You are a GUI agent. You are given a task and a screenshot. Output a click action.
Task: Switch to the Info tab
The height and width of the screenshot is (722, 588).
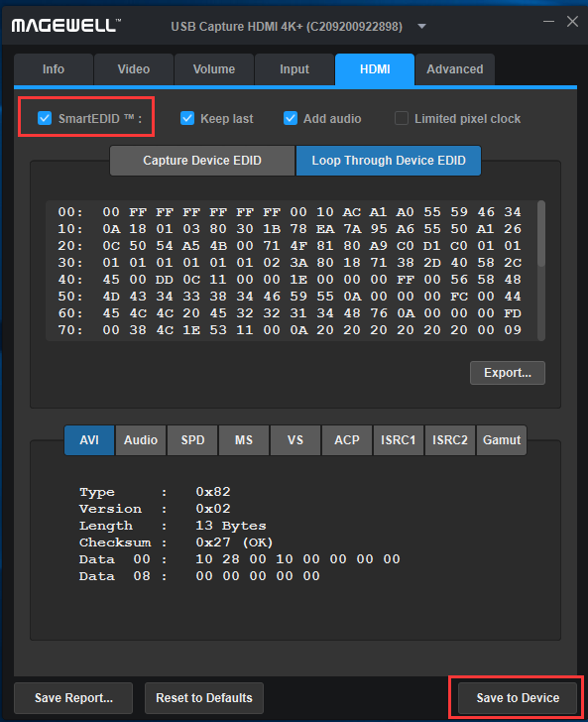pos(54,69)
